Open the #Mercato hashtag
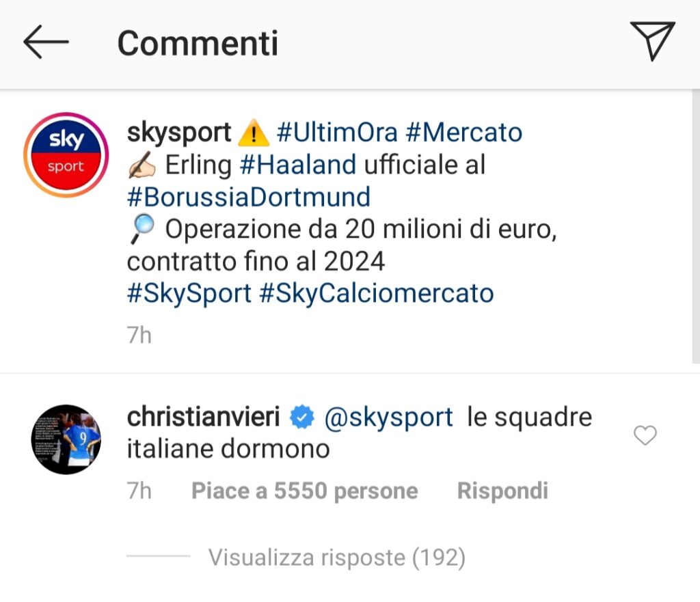The width and height of the screenshot is (700, 602). (464, 133)
